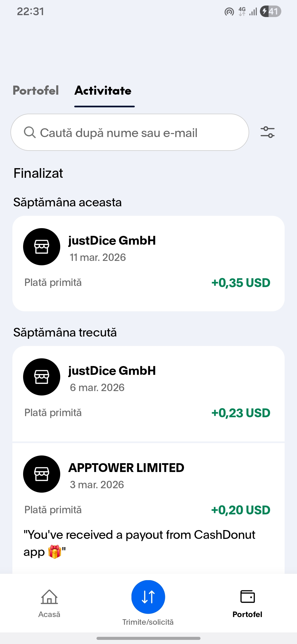The height and width of the screenshot is (644, 297).
Task: Tap the Acasă home icon
Action: coord(49,597)
